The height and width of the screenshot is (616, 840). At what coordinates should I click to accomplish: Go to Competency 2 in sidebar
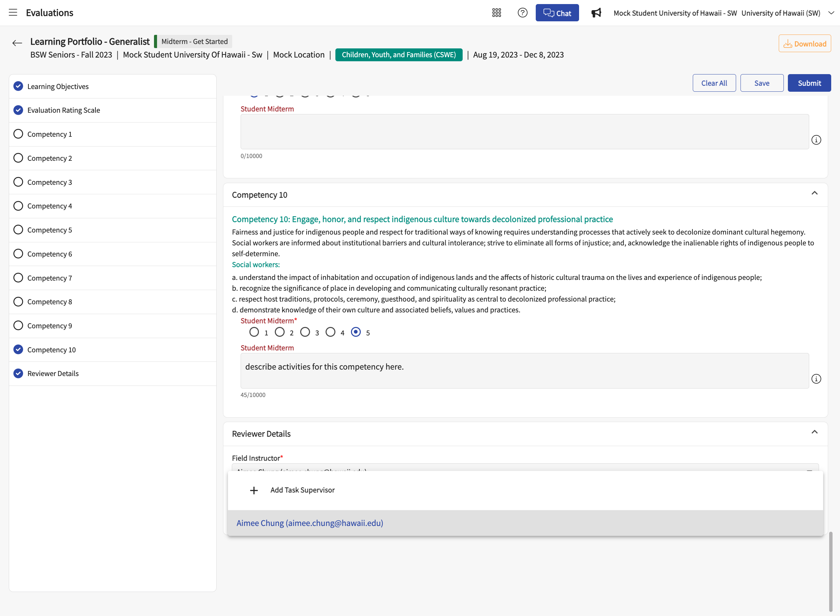113,158
